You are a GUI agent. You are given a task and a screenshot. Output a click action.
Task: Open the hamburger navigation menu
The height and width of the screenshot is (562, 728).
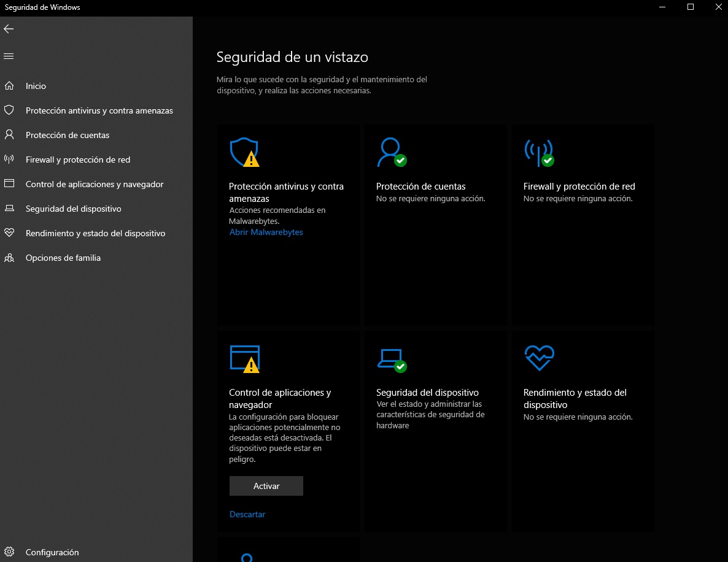9,55
